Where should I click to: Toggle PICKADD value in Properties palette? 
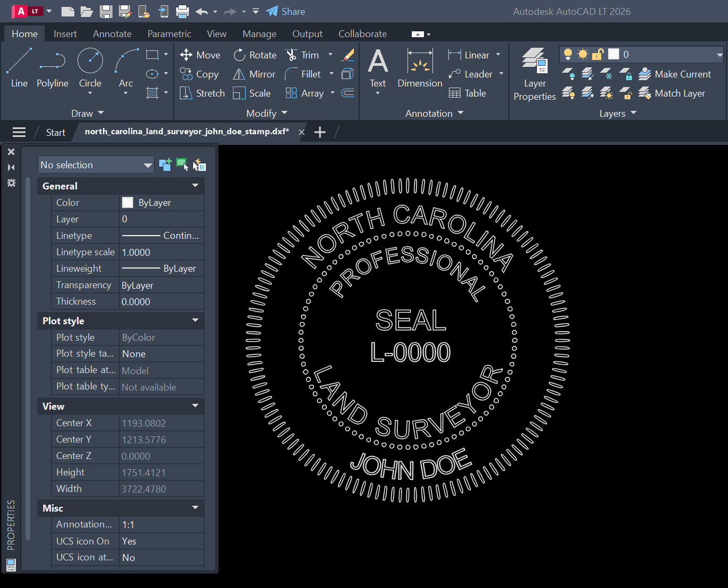point(165,165)
